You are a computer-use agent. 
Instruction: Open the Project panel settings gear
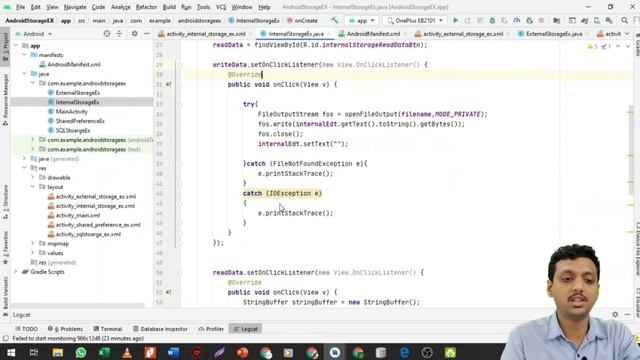tap(134, 34)
